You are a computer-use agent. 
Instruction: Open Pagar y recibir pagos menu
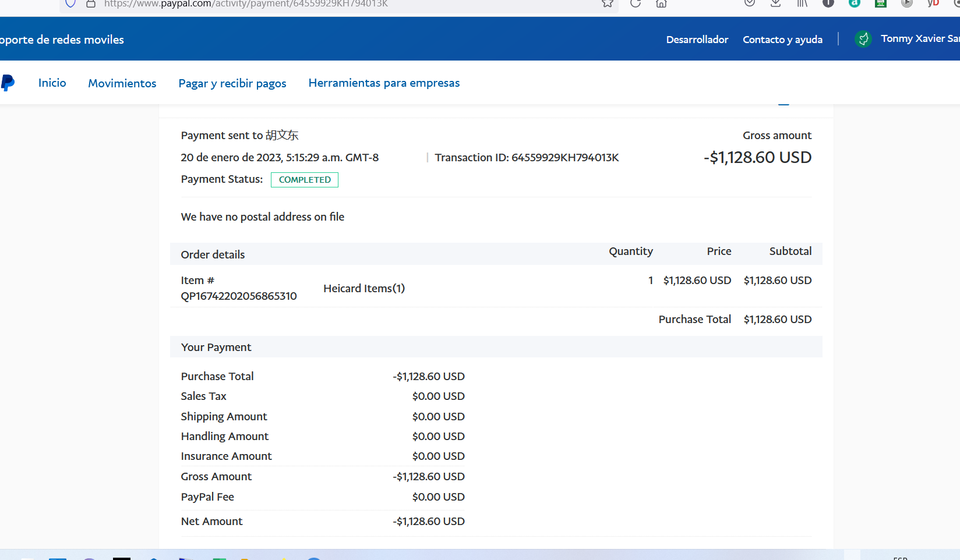point(232,83)
